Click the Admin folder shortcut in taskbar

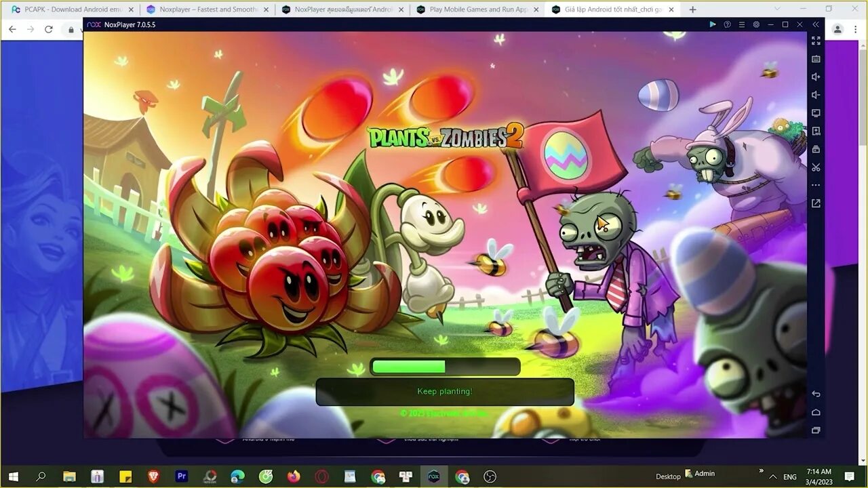(x=700, y=473)
